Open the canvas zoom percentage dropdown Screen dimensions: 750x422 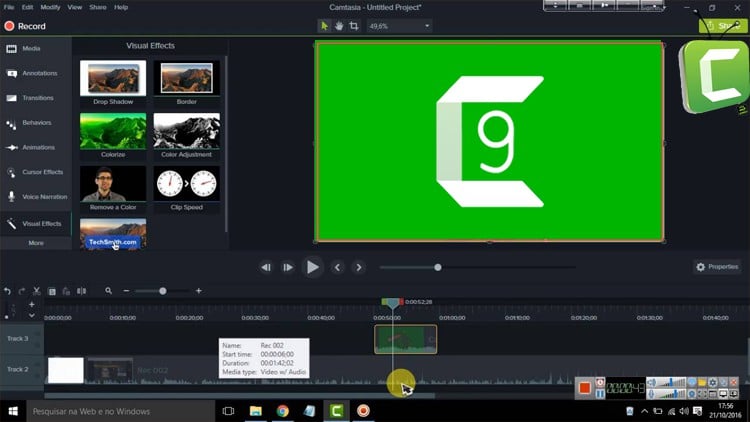pos(400,26)
